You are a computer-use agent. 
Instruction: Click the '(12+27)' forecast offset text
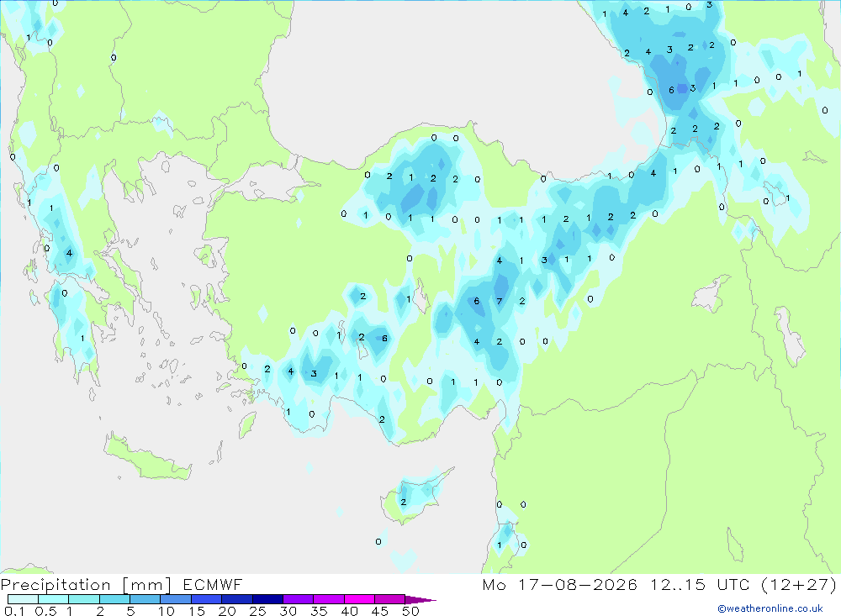click(x=799, y=584)
